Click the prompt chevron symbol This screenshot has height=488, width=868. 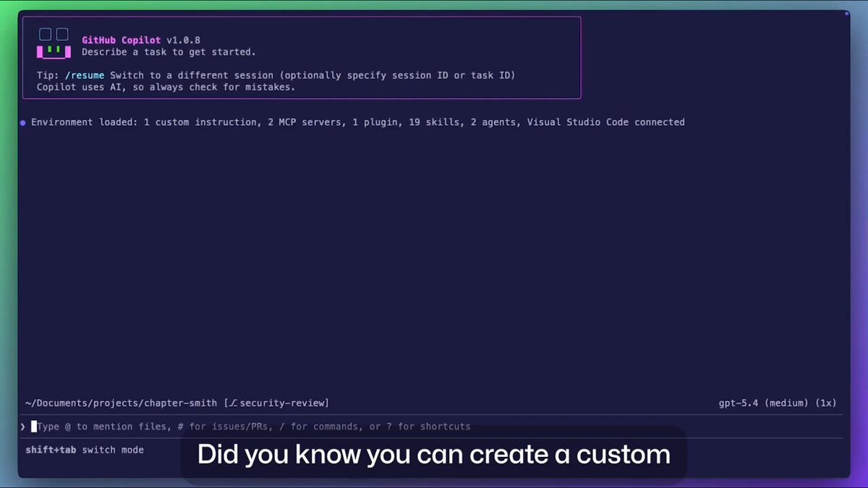coord(23,427)
